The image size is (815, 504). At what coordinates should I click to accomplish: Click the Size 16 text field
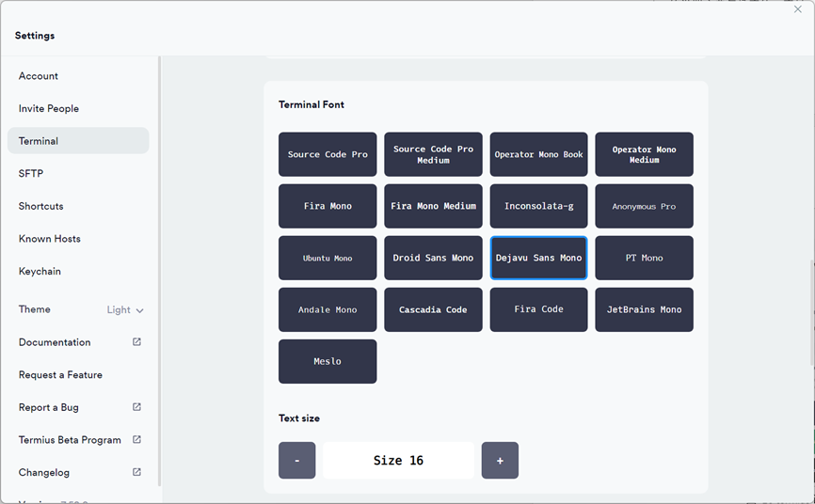click(398, 461)
